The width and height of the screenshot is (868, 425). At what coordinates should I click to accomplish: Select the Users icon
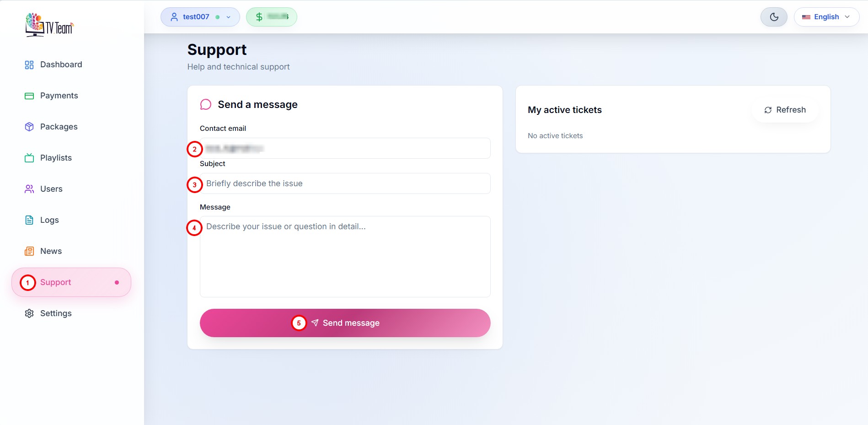pyautogui.click(x=29, y=188)
